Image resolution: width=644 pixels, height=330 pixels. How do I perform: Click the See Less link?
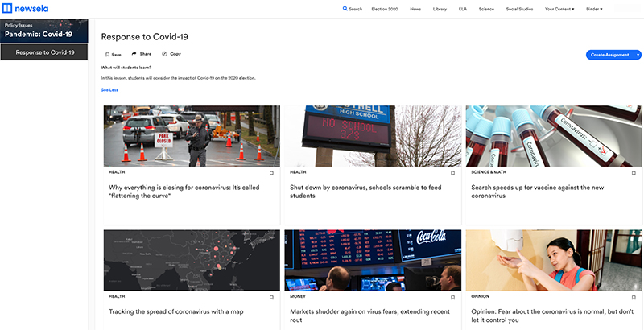point(109,90)
